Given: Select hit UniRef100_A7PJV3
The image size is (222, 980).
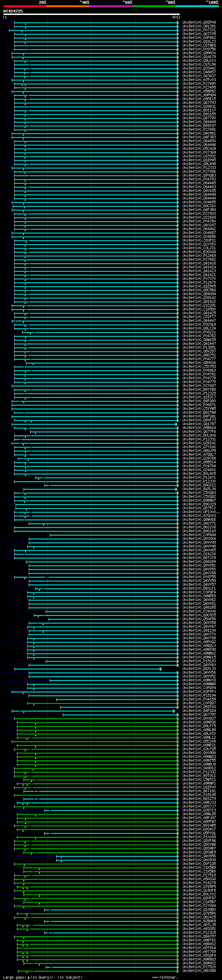Looking at the screenshot, I should click(199, 80).
